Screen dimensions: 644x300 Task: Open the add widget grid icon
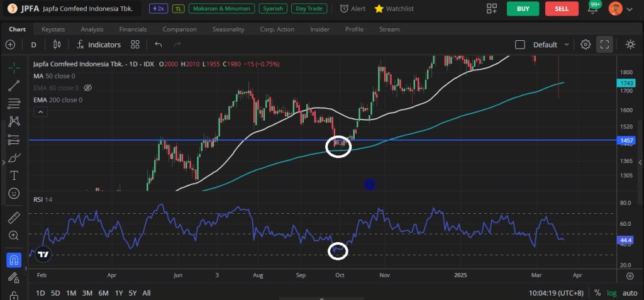pos(492,9)
